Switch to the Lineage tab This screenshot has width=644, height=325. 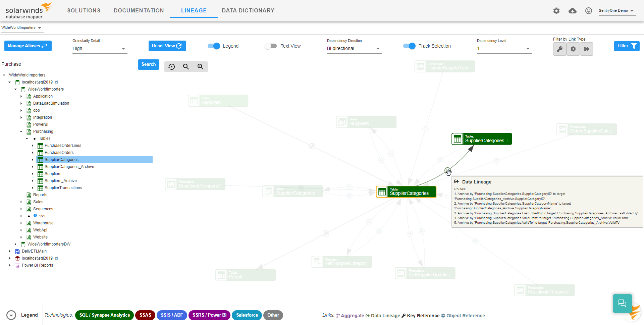click(194, 11)
